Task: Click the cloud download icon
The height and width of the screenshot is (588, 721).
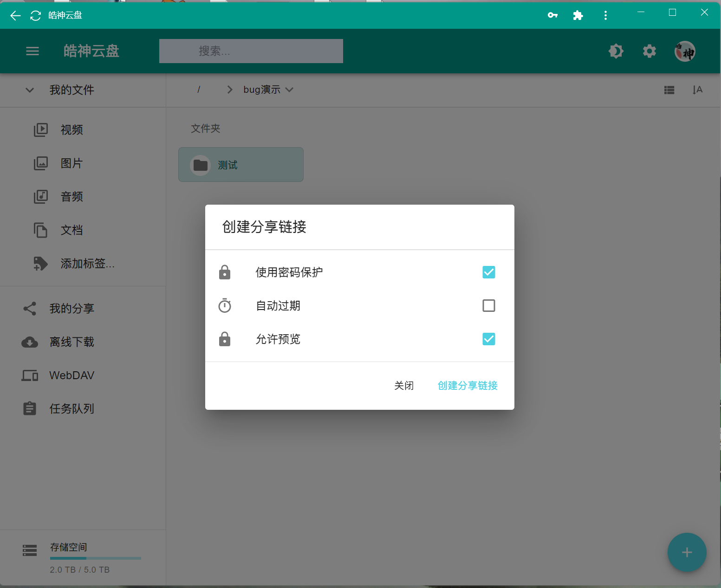Action: [x=30, y=342]
